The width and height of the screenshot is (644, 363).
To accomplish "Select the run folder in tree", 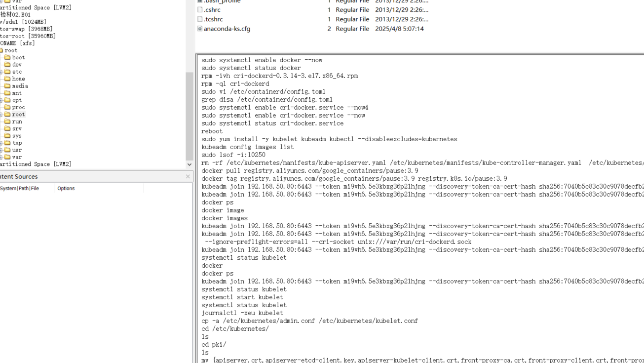I will pyautogui.click(x=17, y=121).
